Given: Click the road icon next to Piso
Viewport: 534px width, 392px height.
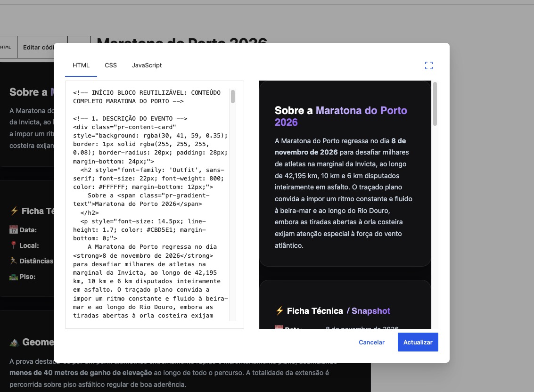Looking at the screenshot, I should coord(13,277).
